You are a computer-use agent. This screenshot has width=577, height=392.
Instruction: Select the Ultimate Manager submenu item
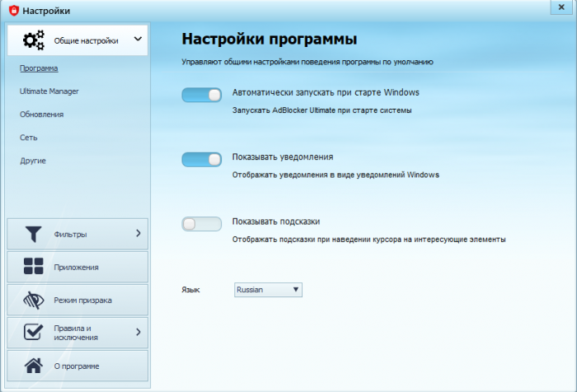point(49,91)
